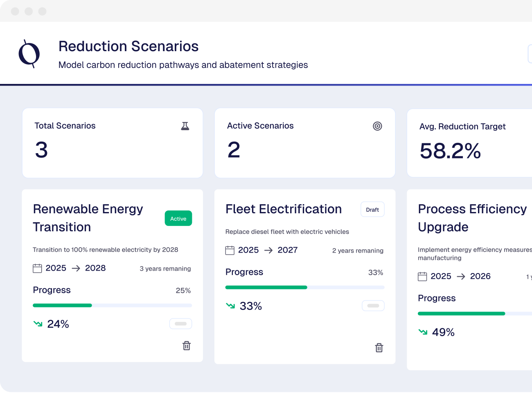Click the downward trend icon beside 24%
The image size is (532, 393).
coord(38,324)
